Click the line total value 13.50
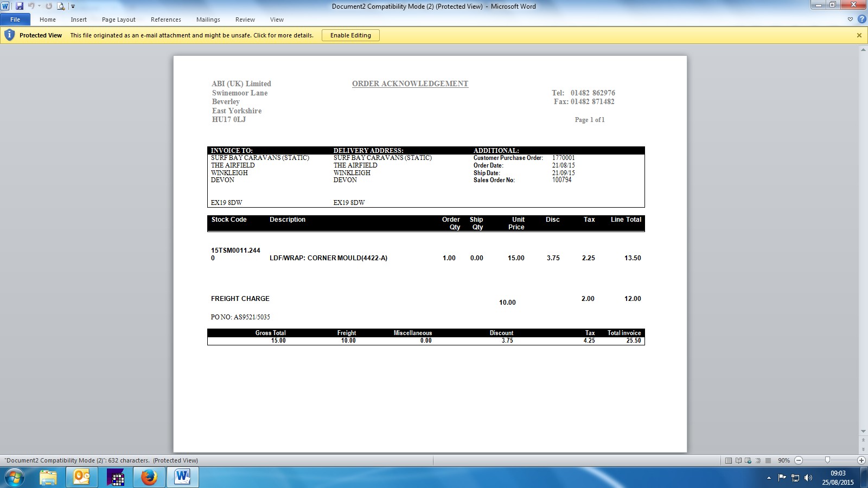 coord(633,258)
